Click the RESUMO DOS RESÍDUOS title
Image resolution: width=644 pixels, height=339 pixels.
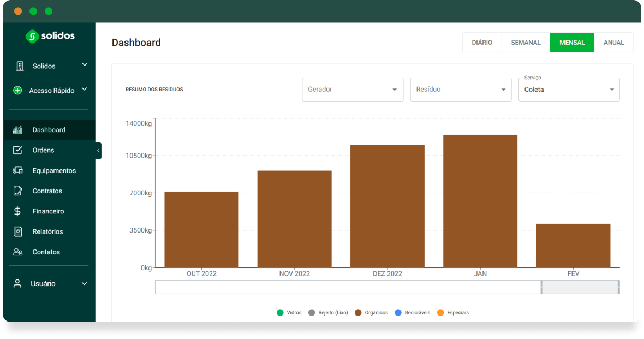tap(154, 90)
